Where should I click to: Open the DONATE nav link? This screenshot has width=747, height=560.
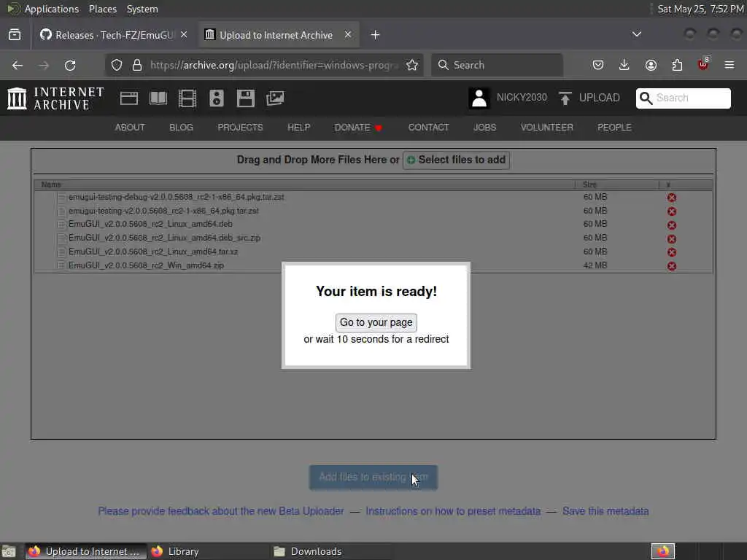(357, 128)
